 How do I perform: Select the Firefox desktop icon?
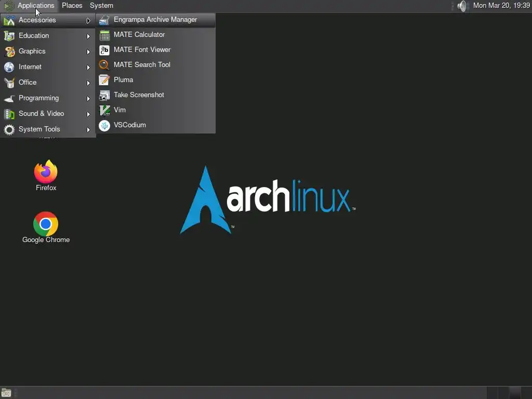click(x=46, y=171)
